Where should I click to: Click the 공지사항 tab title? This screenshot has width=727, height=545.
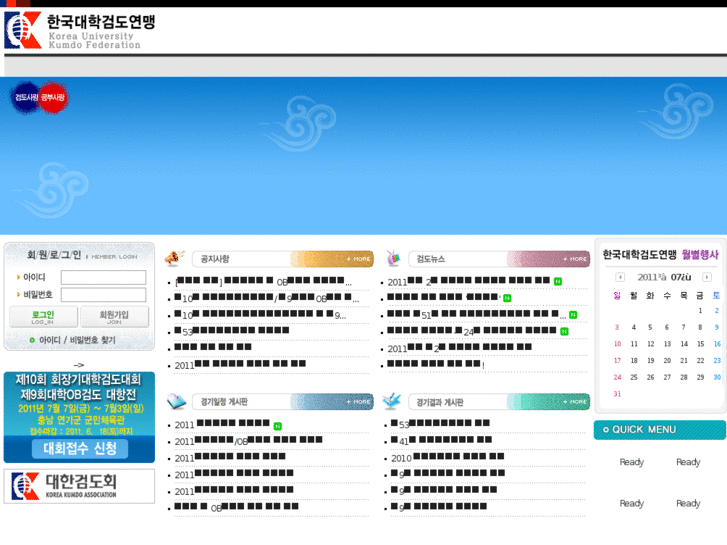(215, 259)
